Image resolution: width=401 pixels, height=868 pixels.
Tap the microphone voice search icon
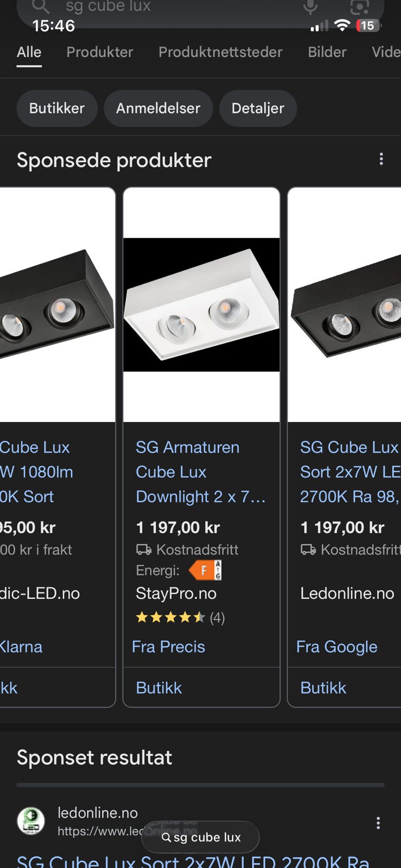pos(310,7)
